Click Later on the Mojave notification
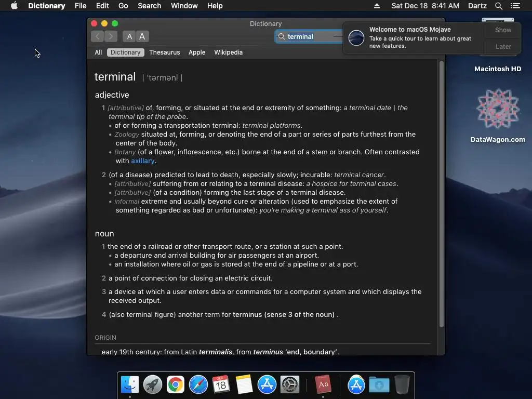 (x=503, y=46)
